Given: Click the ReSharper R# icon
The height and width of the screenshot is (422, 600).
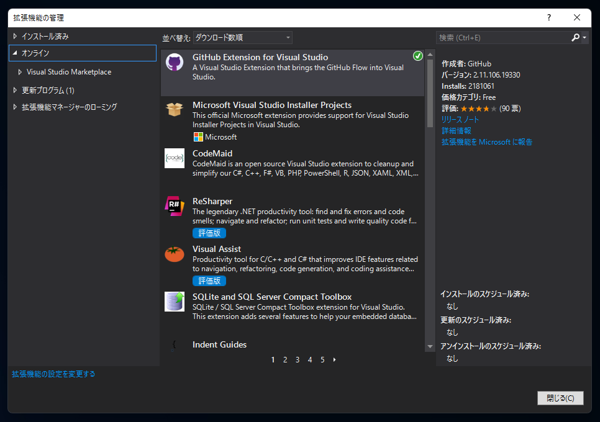Looking at the screenshot, I should (x=174, y=206).
